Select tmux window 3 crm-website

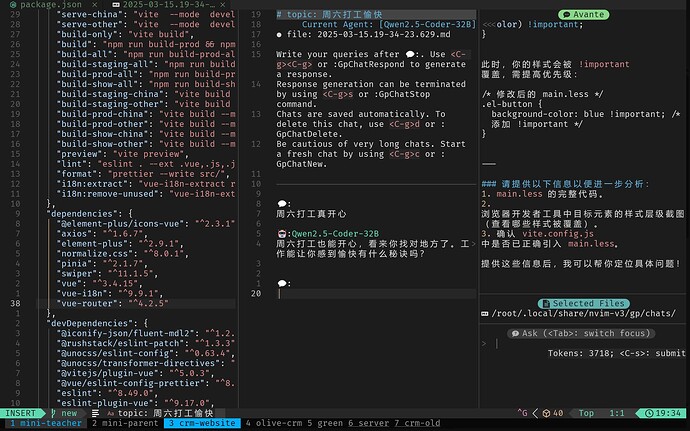tap(202, 423)
